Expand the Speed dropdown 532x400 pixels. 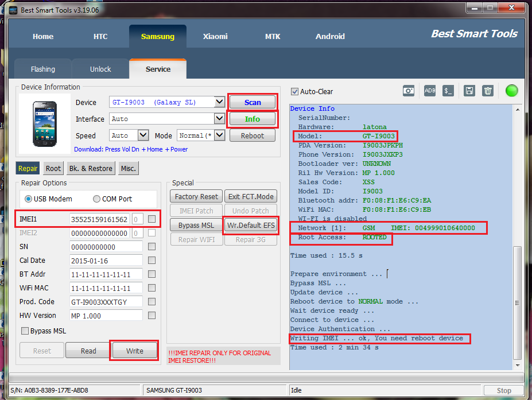point(143,135)
